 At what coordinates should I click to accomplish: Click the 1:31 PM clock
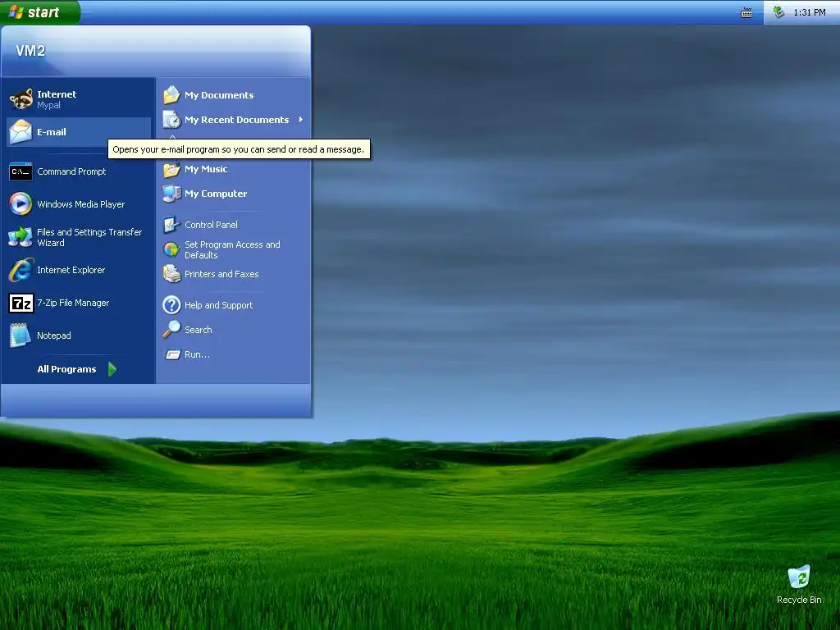coord(810,12)
